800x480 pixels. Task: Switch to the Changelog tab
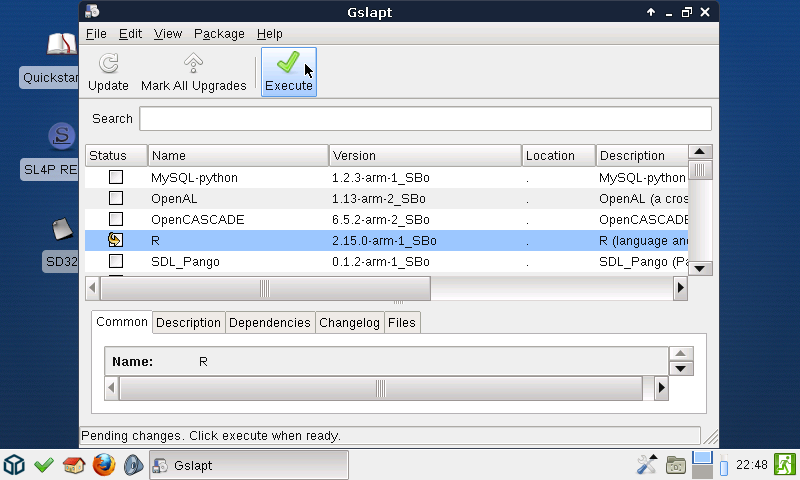(349, 322)
